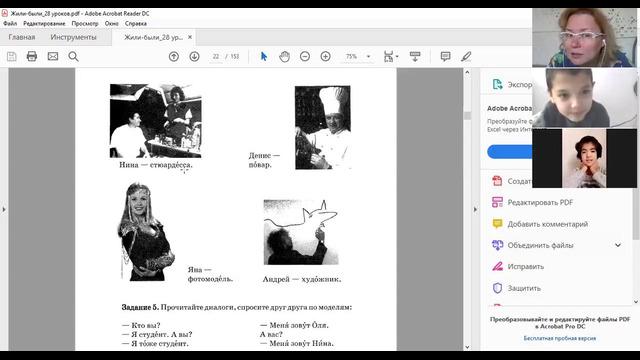
Task: Expand the left navigation pane arrow
Action: pyautogui.click(x=4, y=209)
